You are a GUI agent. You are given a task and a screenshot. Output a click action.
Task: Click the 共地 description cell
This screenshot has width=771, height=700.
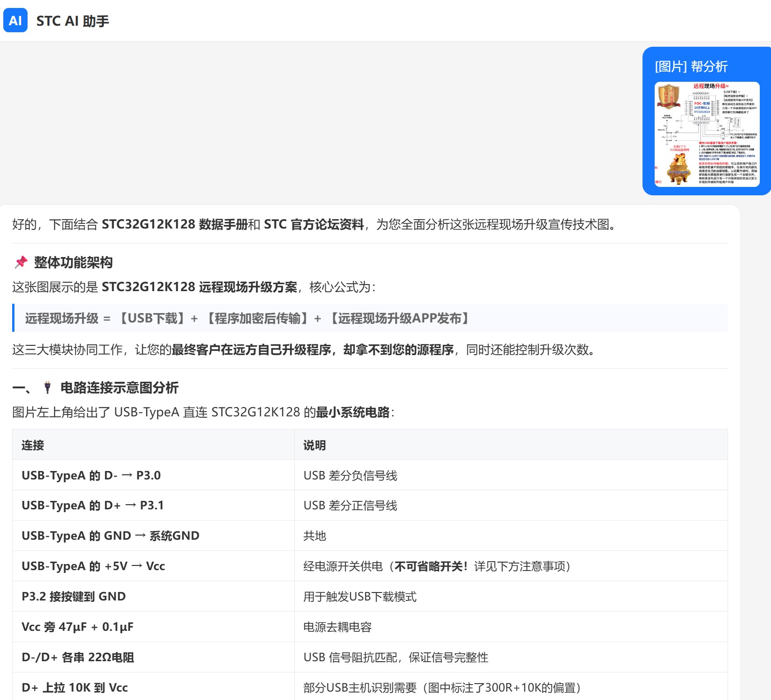[x=511, y=536]
